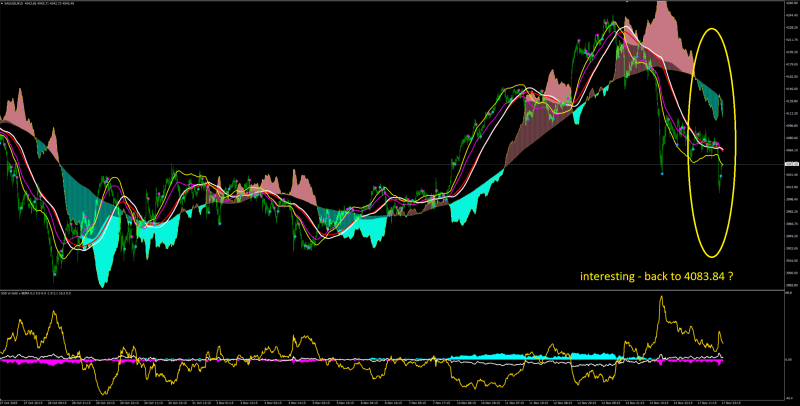
Task: Click the highlighted current price tag on the price scale
Action: click(791, 164)
